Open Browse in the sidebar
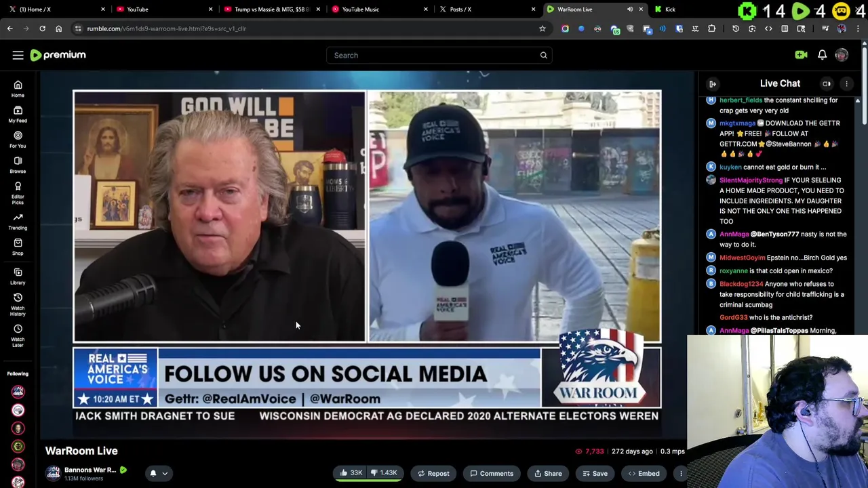The width and height of the screenshot is (868, 488). [18, 165]
